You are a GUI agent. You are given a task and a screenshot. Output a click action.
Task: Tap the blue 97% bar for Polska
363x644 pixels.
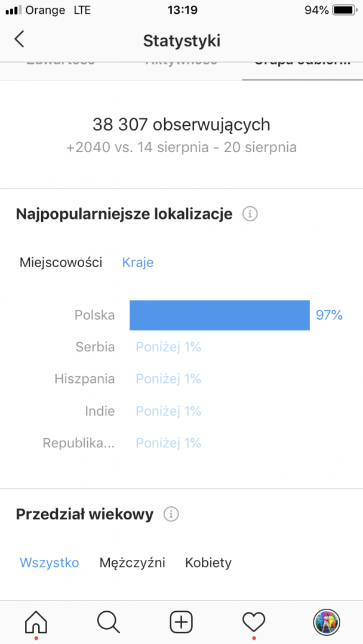click(219, 315)
